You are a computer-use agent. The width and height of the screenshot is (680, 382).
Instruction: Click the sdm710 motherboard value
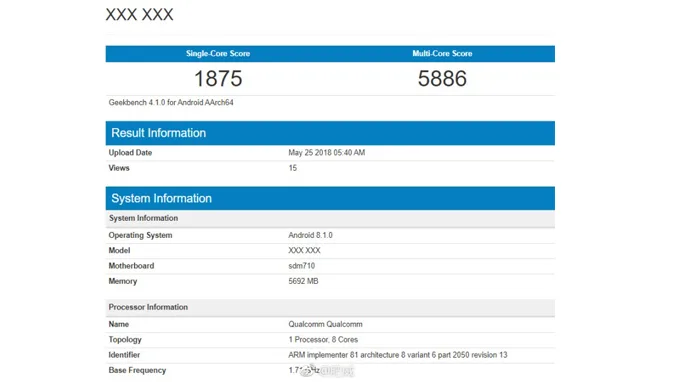(x=301, y=266)
